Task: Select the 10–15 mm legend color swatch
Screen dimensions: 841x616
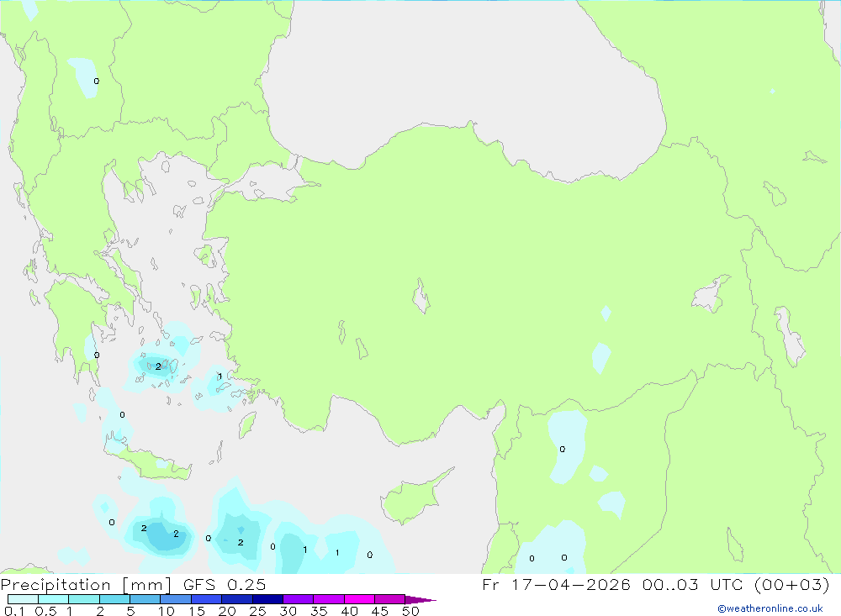Action: pos(176,599)
